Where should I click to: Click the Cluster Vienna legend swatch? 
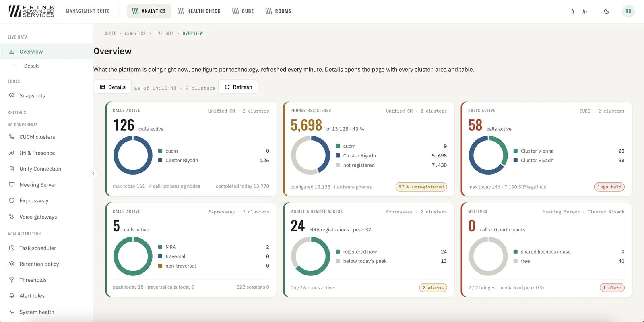[516, 151]
